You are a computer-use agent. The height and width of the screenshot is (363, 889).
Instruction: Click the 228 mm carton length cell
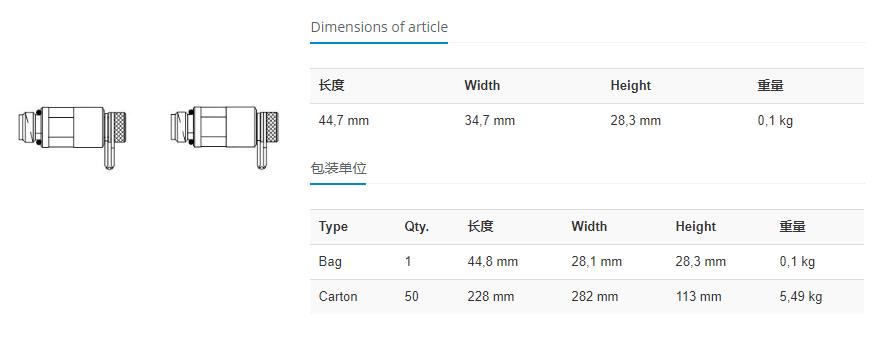(490, 297)
